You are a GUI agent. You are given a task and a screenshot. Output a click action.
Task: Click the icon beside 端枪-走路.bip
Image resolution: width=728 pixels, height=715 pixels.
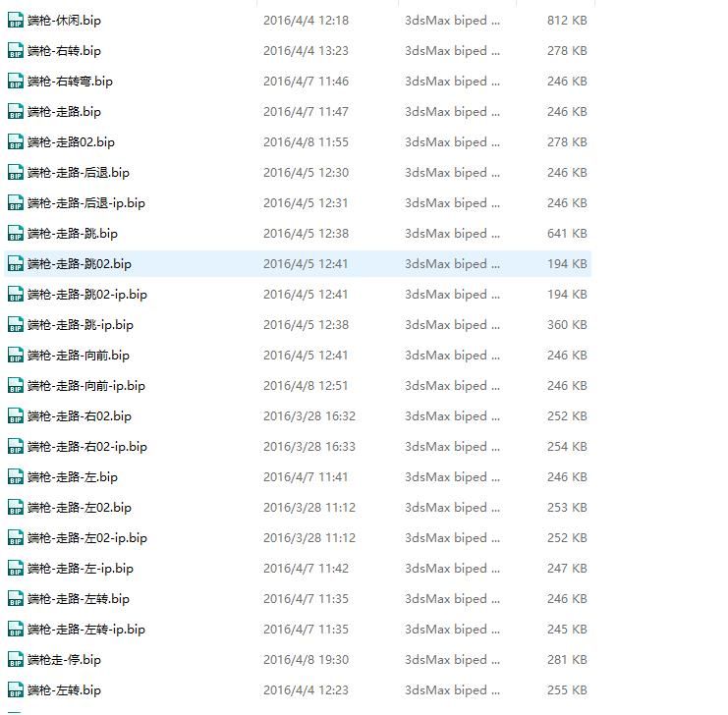pos(16,112)
